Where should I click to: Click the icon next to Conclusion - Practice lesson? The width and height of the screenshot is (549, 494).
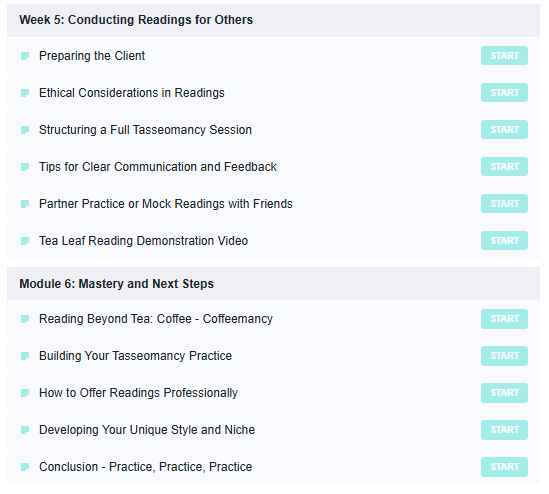click(25, 467)
